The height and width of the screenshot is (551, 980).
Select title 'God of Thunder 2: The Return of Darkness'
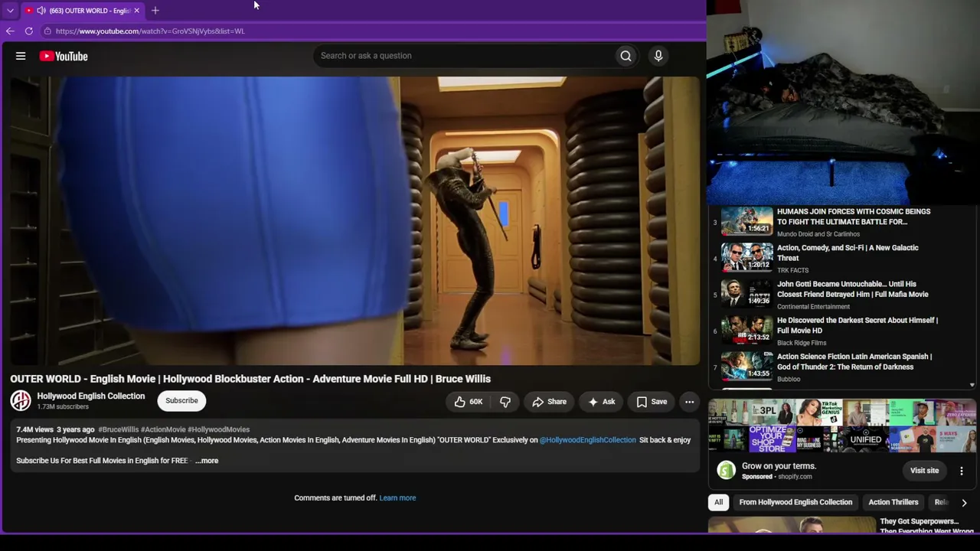click(x=854, y=362)
